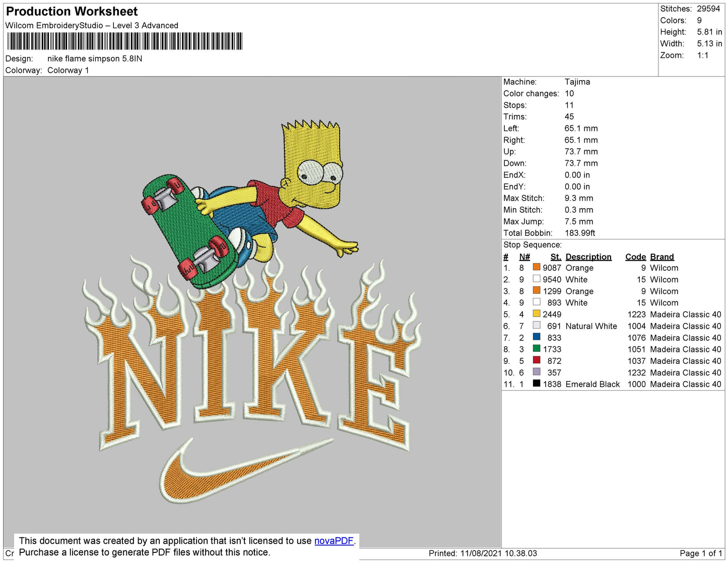Click the N# column header

pos(524,257)
